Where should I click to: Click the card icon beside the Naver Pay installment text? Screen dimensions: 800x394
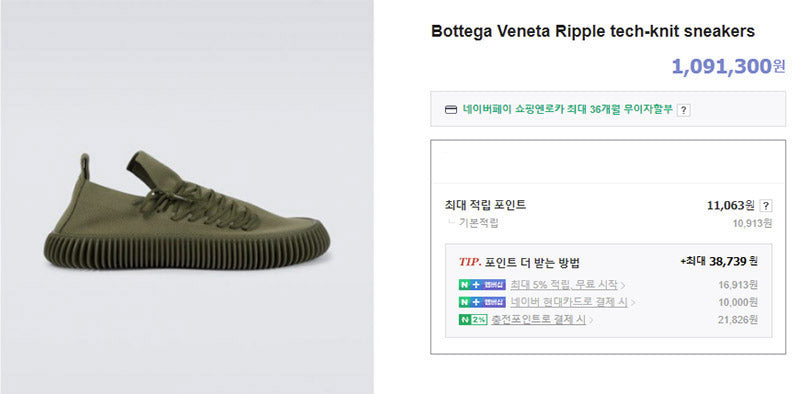(451, 110)
